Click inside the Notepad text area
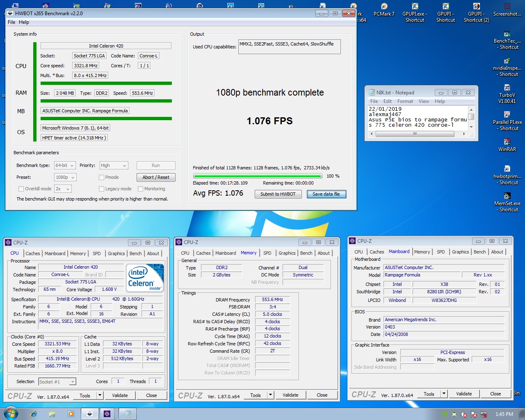 (418, 118)
